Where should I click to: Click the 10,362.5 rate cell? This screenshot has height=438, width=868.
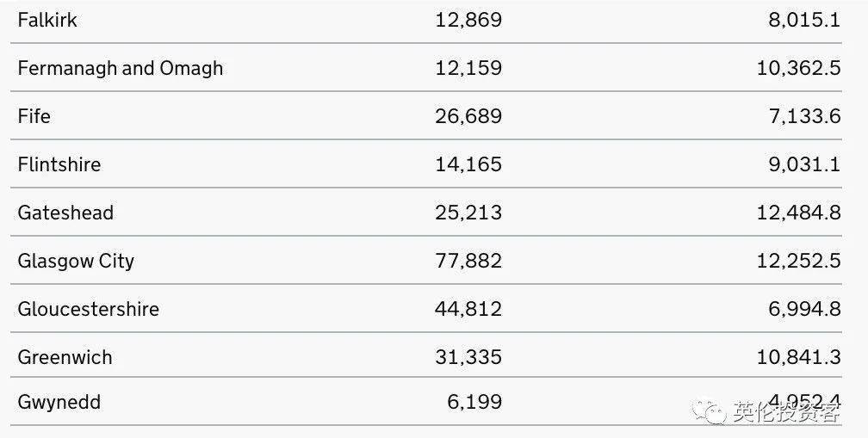[798, 68]
